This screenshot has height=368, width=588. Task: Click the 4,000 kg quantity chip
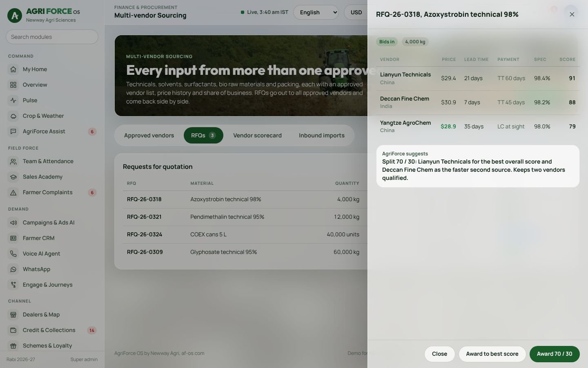tap(415, 42)
